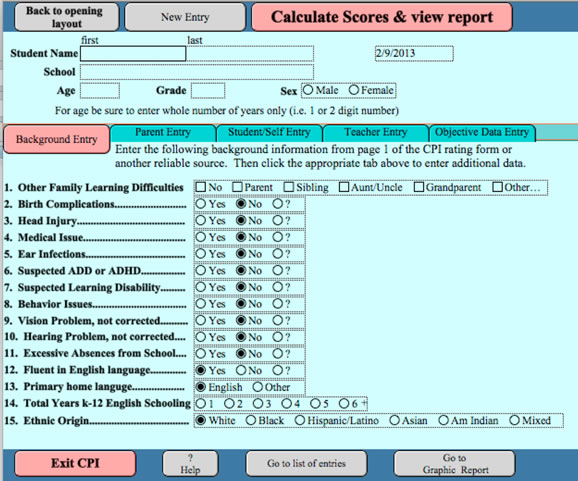Check Sibling for family learning difficulties
578x481 pixels.
click(x=289, y=187)
